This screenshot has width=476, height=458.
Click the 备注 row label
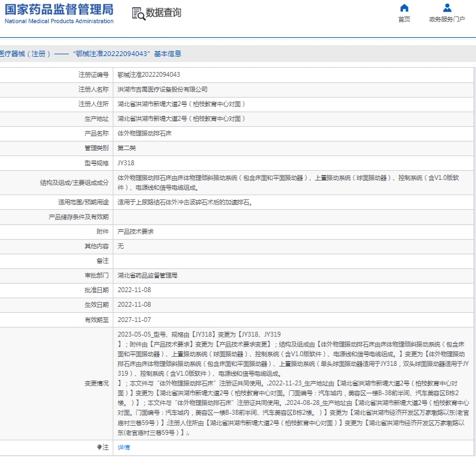click(x=102, y=261)
